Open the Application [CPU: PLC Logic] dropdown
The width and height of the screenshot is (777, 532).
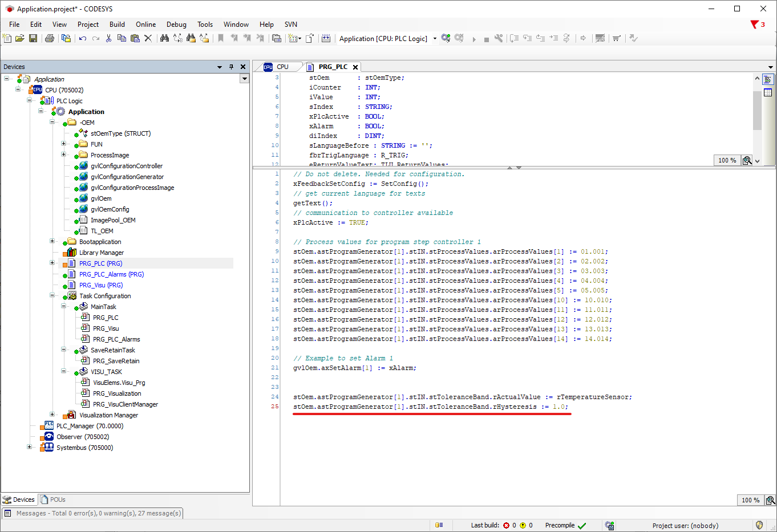click(435, 39)
